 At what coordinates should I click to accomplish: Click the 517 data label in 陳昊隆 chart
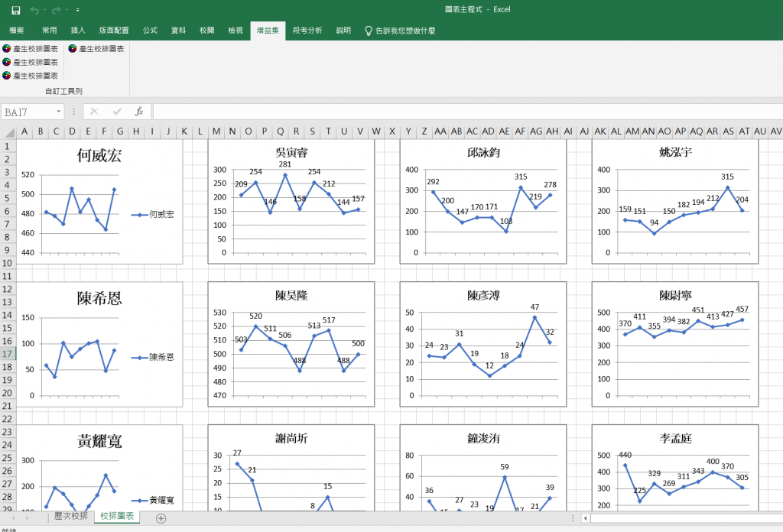[329, 320]
